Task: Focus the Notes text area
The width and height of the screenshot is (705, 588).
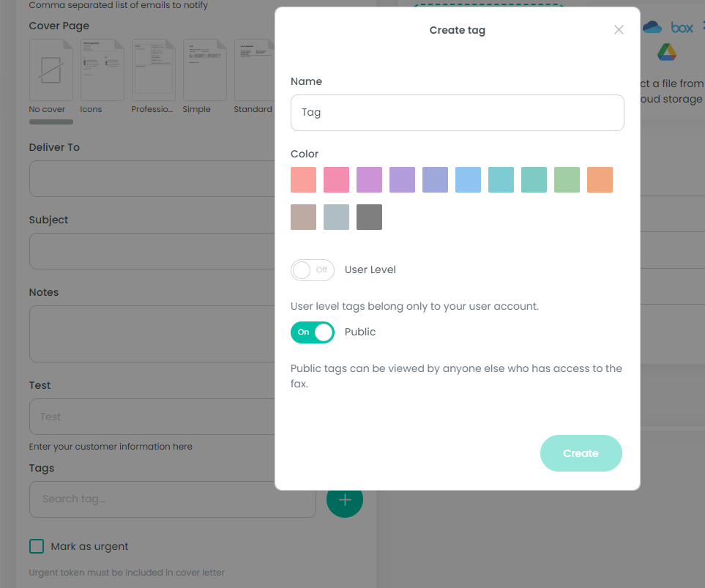Action: [154, 334]
